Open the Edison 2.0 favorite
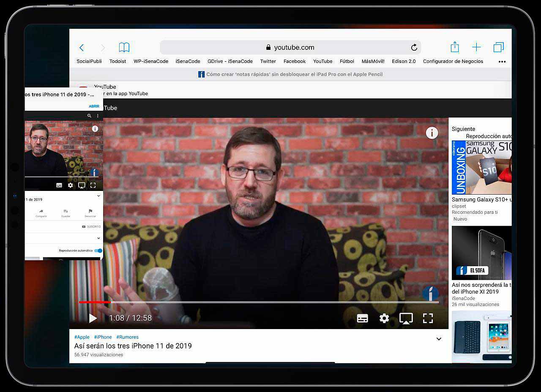Viewport: 541px width, 392px height. [404, 61]
